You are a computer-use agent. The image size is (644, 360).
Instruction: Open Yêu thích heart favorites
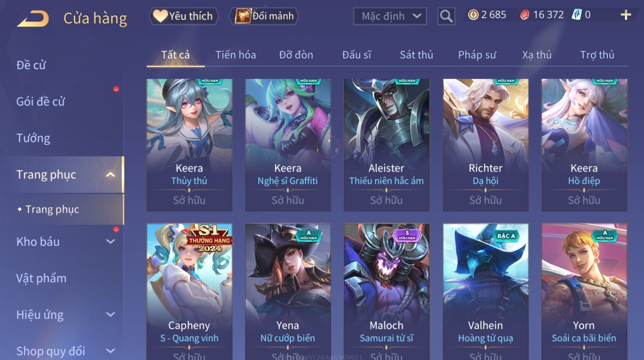click(183, 16)
